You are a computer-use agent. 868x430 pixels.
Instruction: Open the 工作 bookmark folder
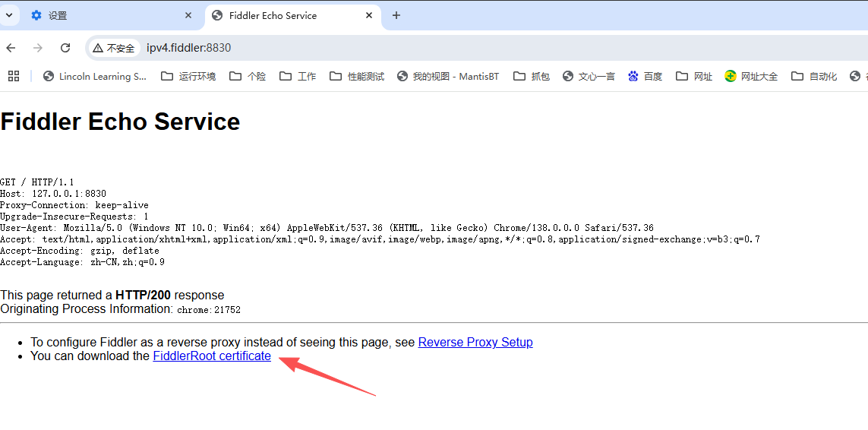pyautogui.click(x=298, y=77)
